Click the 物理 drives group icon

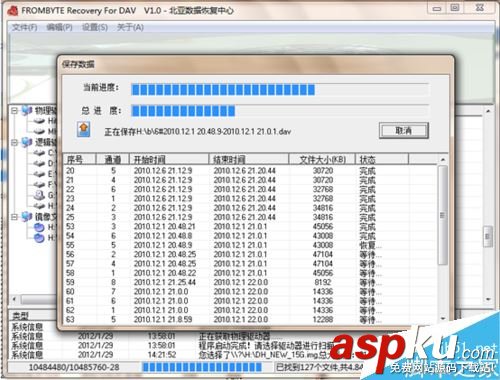(27, 110)
